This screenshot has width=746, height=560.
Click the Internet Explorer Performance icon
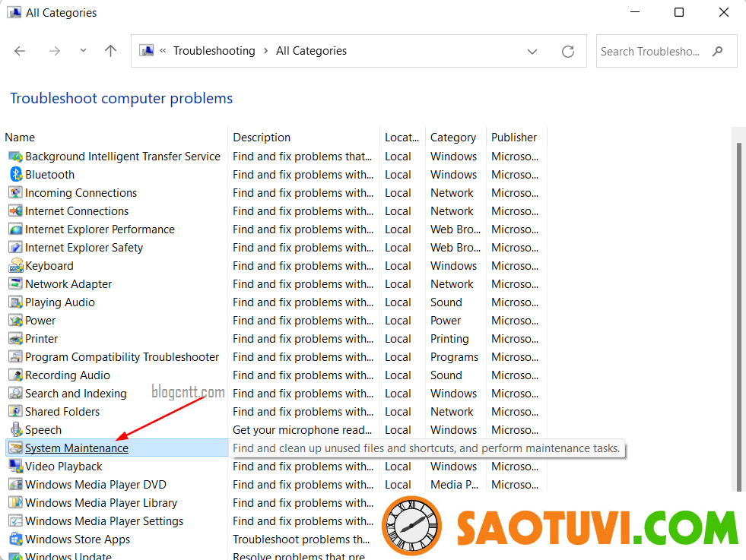tap(16, 229)
